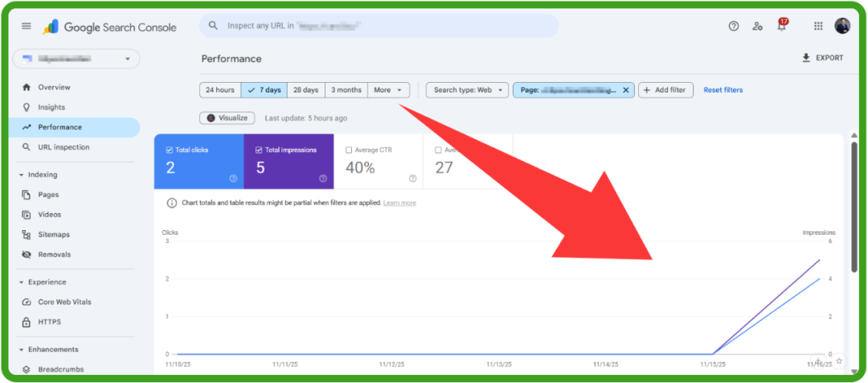Click the Export download button
The image size is (868, 383).
[x=822, y=58]
